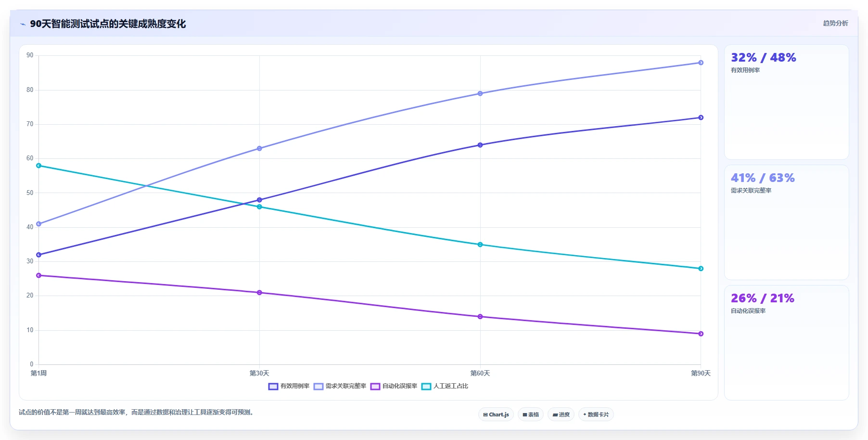Click the 第30天 x-axis label
The height and width of the screenshot is (440, 868).
click(x=259, y=374)
